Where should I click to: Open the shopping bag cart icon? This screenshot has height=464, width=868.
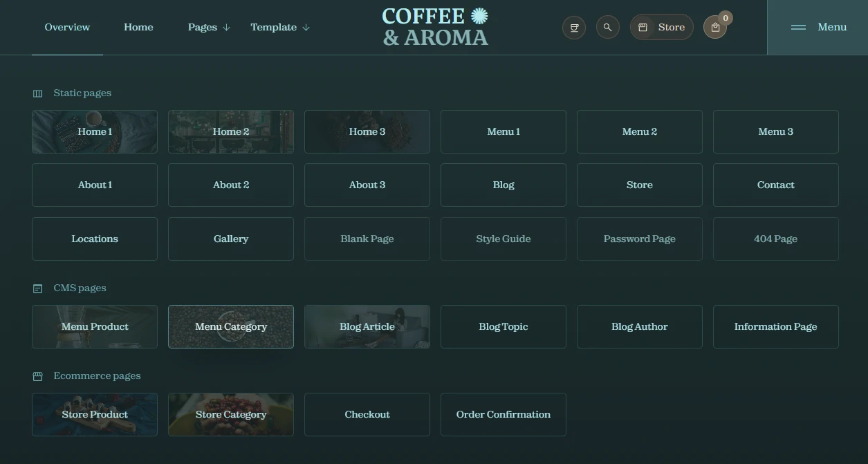715,28
